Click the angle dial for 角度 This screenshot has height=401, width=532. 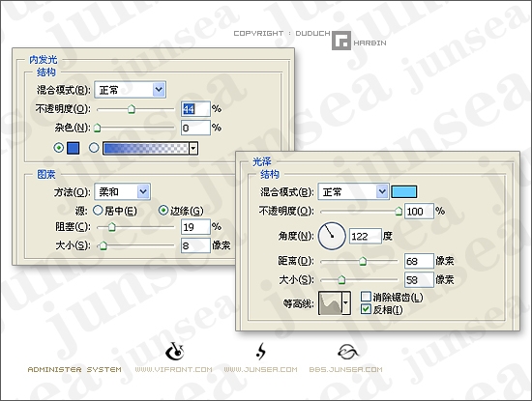pos(332,237)
